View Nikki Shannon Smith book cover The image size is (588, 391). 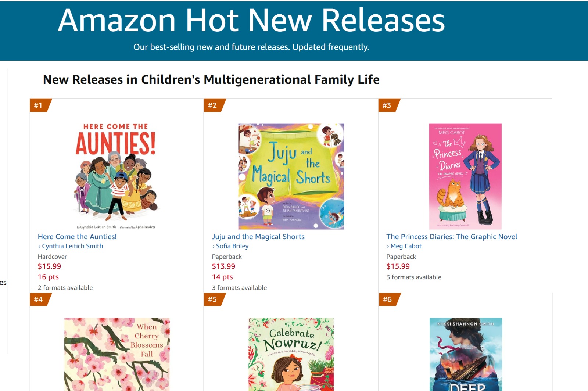click(466, 354)
